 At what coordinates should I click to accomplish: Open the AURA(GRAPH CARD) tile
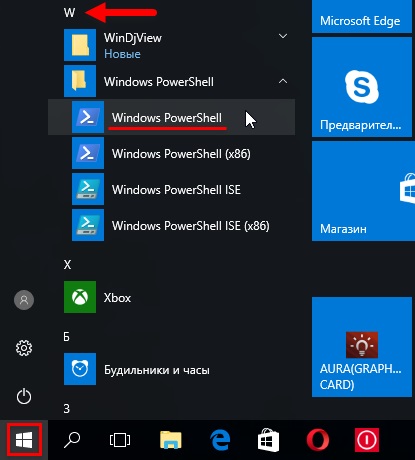click(362, 347)
